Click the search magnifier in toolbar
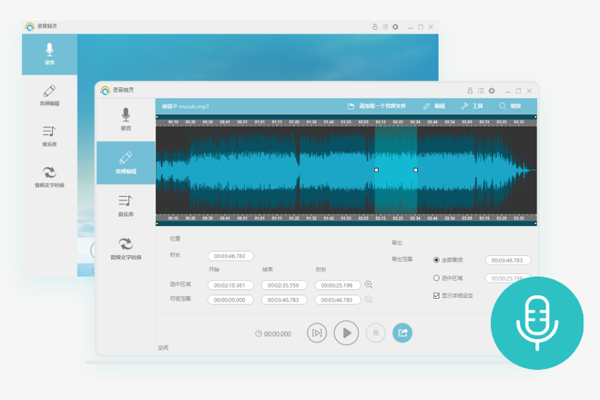 tap(503, 105)
